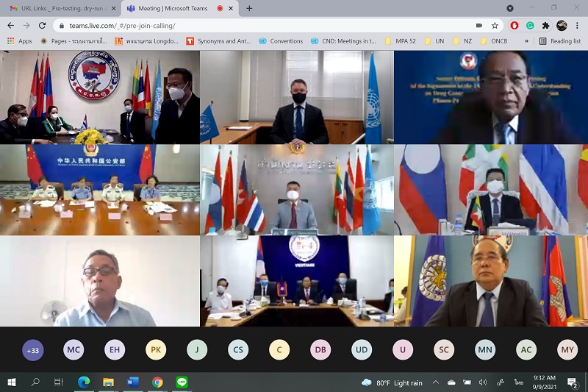The image size is (588, 392).
Task: Click the Extensions puzzle icon
Action: (x=545, y=25)
